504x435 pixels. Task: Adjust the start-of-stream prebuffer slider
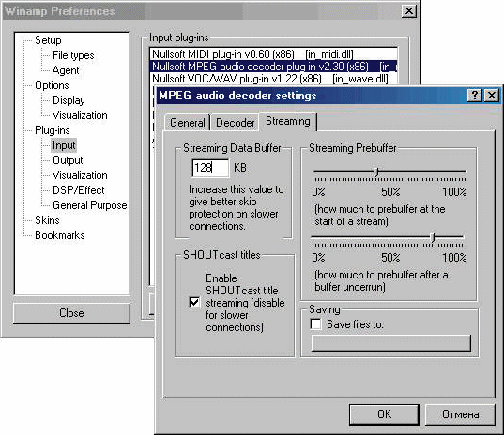coord(377,172)
